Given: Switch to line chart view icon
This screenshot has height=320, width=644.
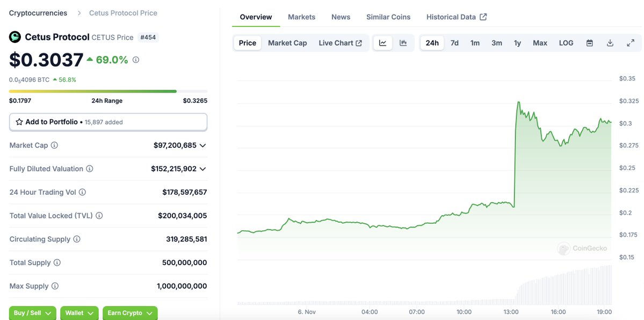Looking at the screenshot, I should point(383,43).
